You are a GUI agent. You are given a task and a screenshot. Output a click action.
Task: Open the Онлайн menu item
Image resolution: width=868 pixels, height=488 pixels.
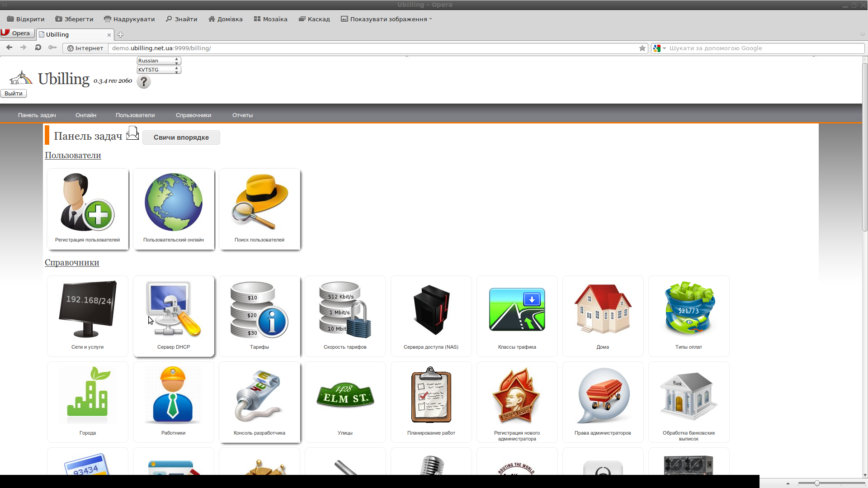(86, 115)
